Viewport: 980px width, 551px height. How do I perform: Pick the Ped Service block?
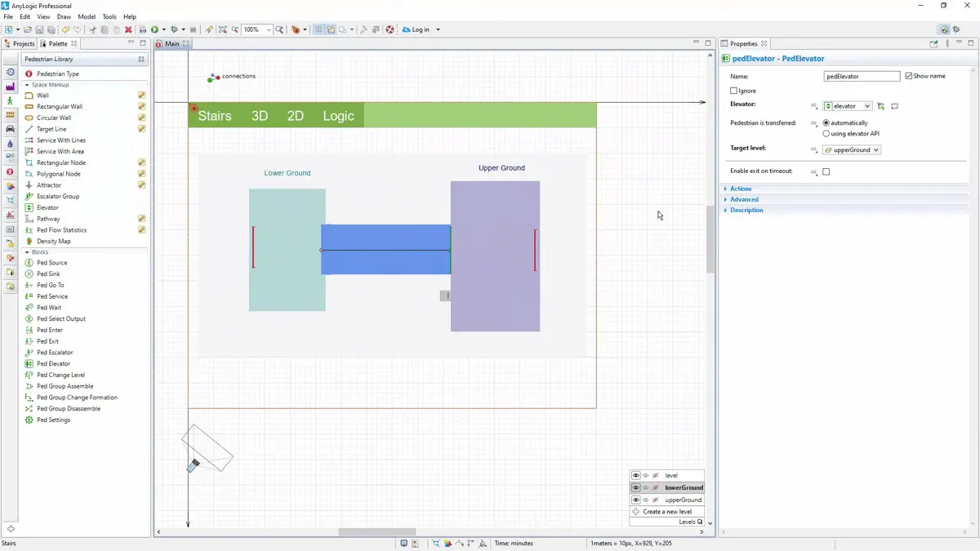pyautogui.click(x=51, y=296)
